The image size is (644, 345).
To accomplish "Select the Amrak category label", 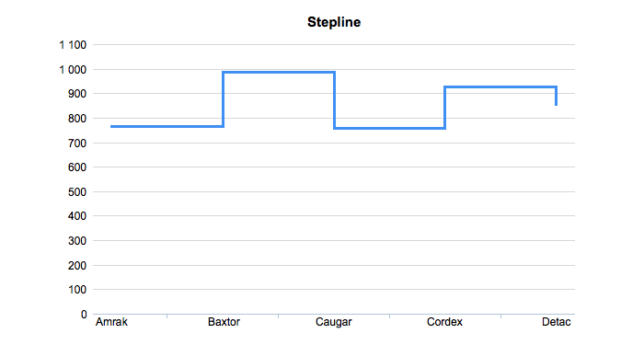I will tap(111, 322).
